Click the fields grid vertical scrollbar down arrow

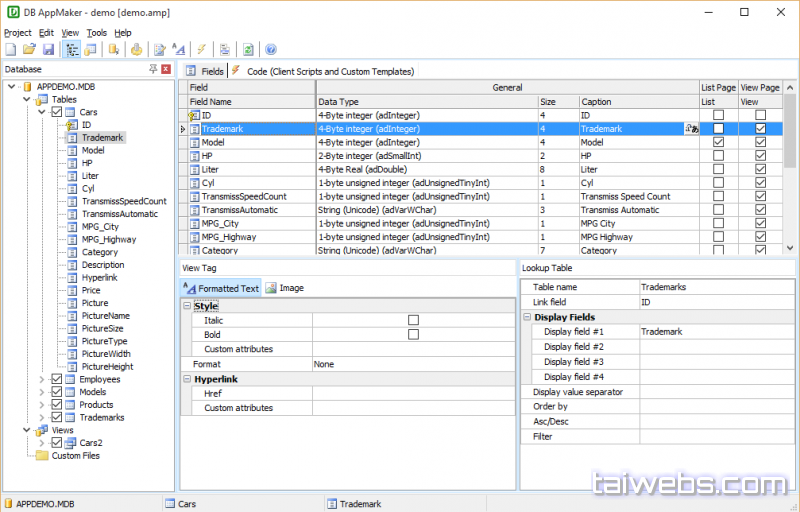tap(790, 248)
